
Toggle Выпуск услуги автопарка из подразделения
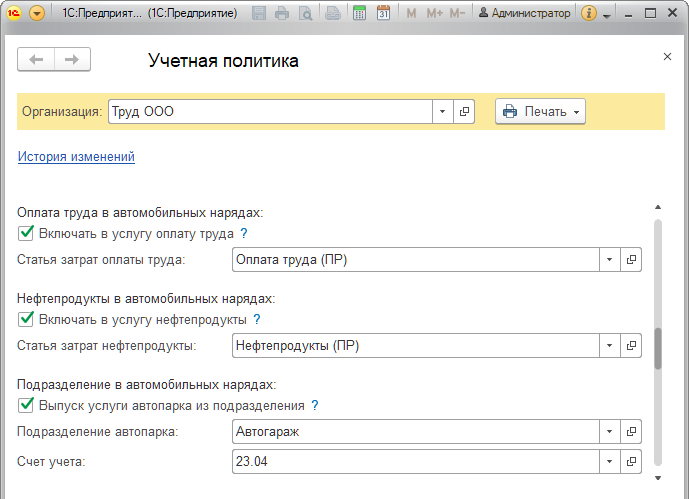(x=26, y=405)
